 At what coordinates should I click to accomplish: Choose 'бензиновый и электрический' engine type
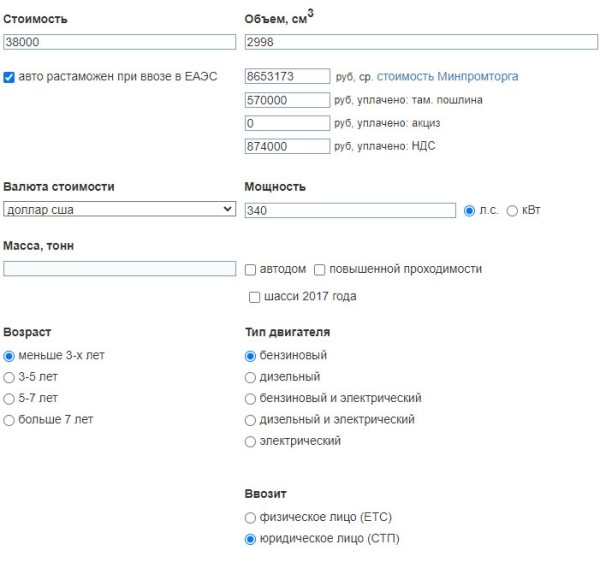(x=250, y=398)
